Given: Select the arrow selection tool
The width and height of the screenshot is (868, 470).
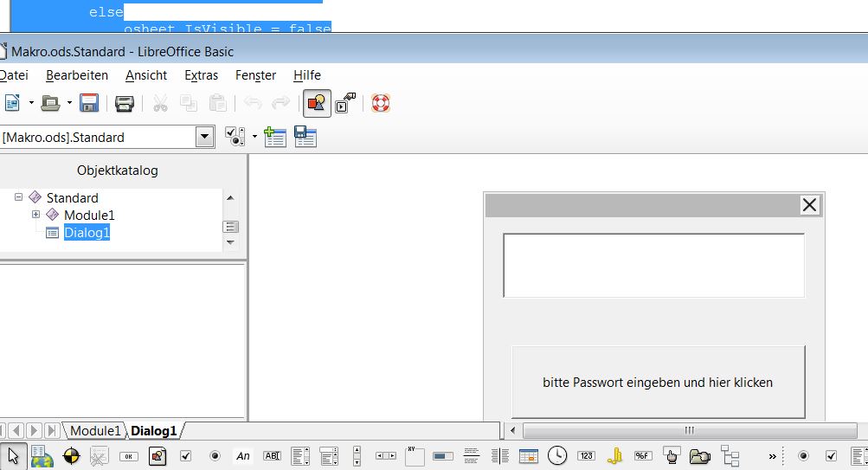Looking at the screenshot, I should tap(14, 456).
